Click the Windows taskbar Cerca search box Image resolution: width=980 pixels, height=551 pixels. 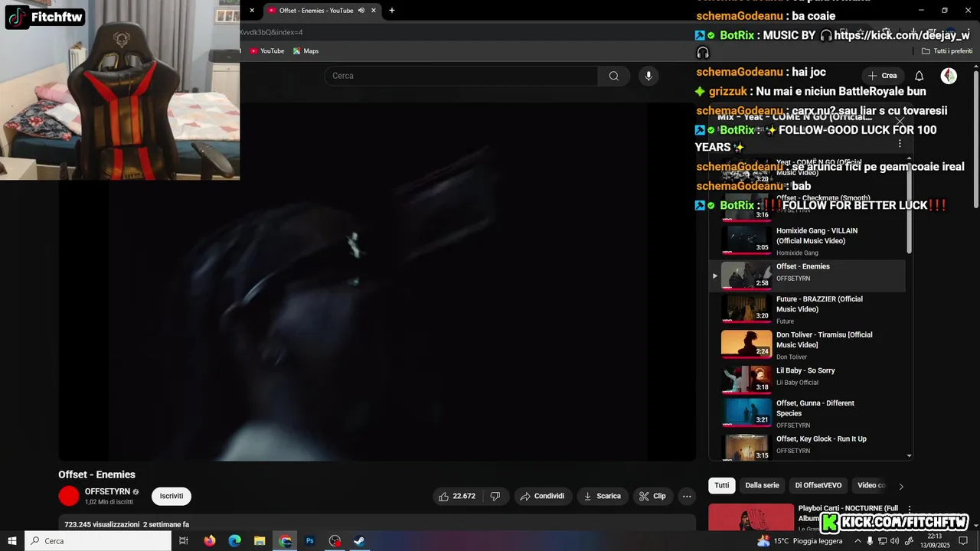point(98,541)
